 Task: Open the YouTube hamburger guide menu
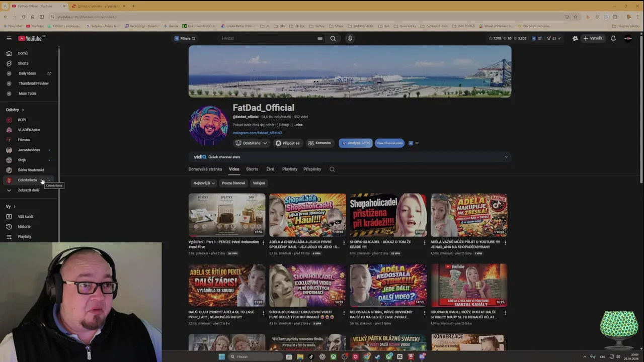click(x=9, y=38)
